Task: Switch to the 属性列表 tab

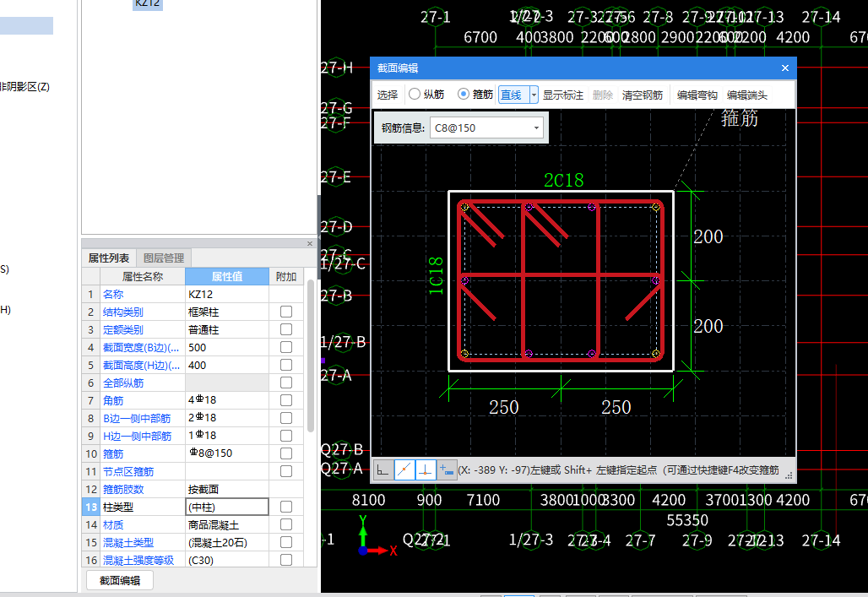Action: click(x=109, y=258)
